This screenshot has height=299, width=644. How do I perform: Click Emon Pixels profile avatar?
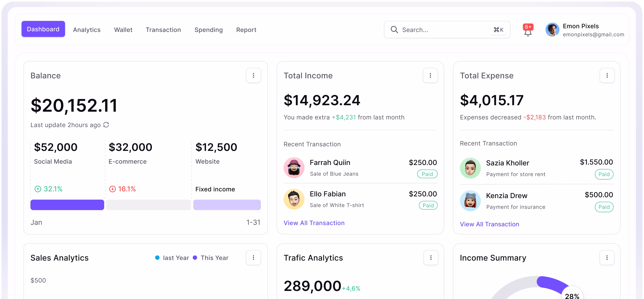point(552,30)
